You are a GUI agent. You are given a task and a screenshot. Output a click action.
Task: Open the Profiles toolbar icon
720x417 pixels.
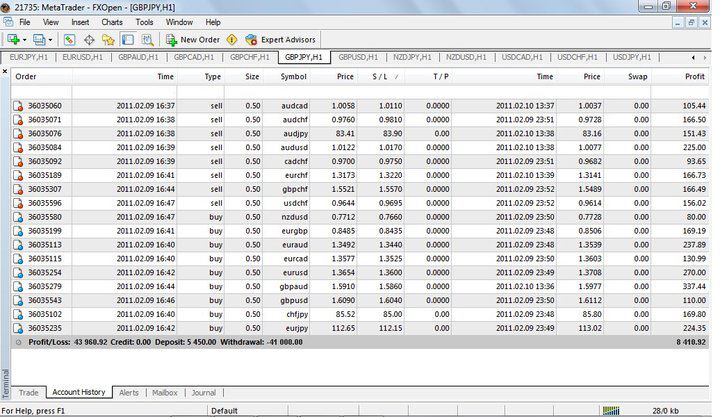[x=39, y=40]
